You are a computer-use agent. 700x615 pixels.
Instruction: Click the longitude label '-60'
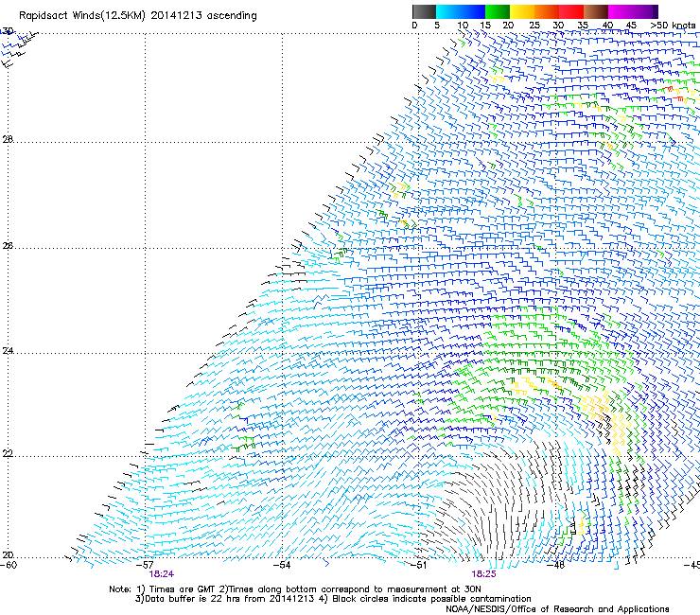(x=9, y=565)
